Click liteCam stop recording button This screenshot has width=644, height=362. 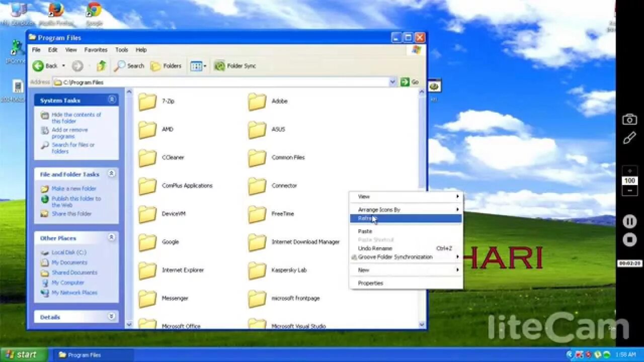pyautogui.click(x=629, y=240)
